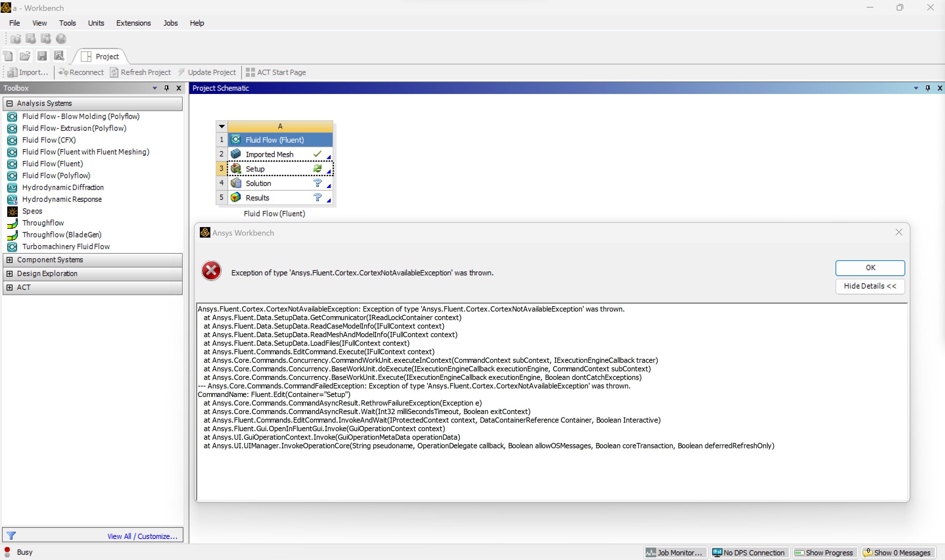The height and width of the screenshot is (560, 945).
Task: Click the Fluid Flow (Fluent) system caption
Action: pos(274,214)
